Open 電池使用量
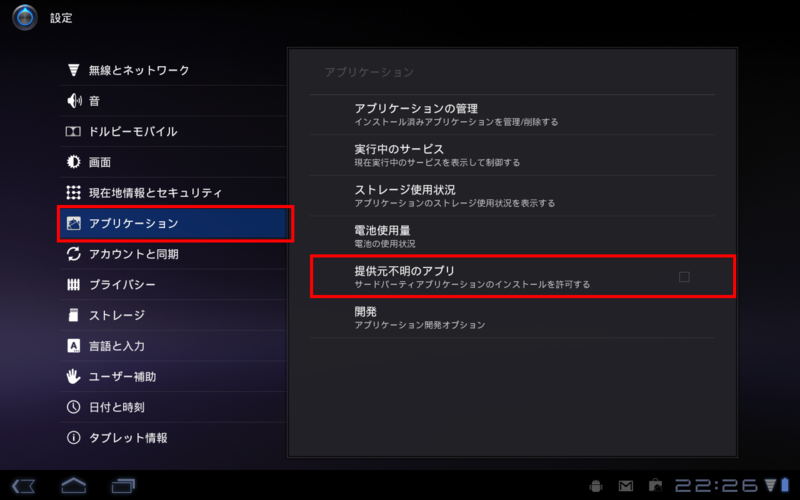The image size is (800, 500). pyautogui.click(x=512, y=236)
